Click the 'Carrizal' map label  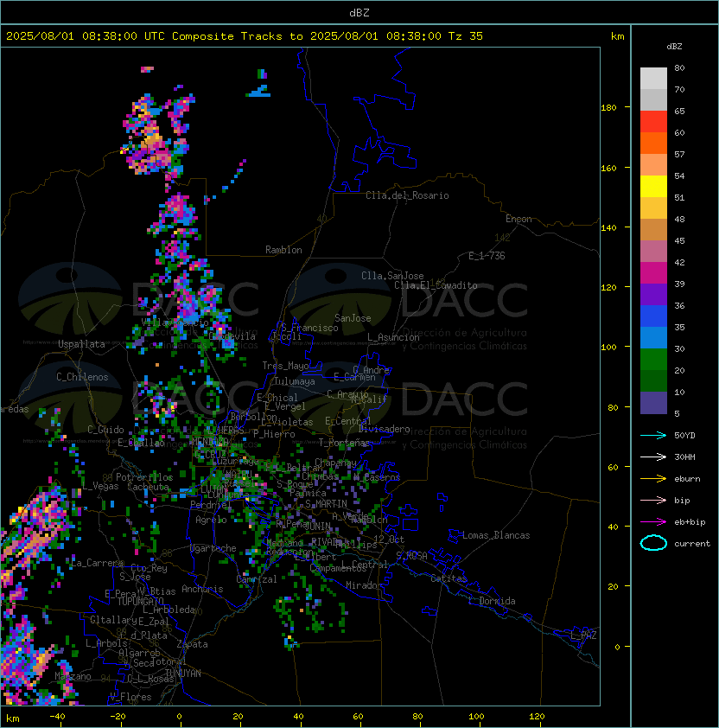tap(257, 579)
